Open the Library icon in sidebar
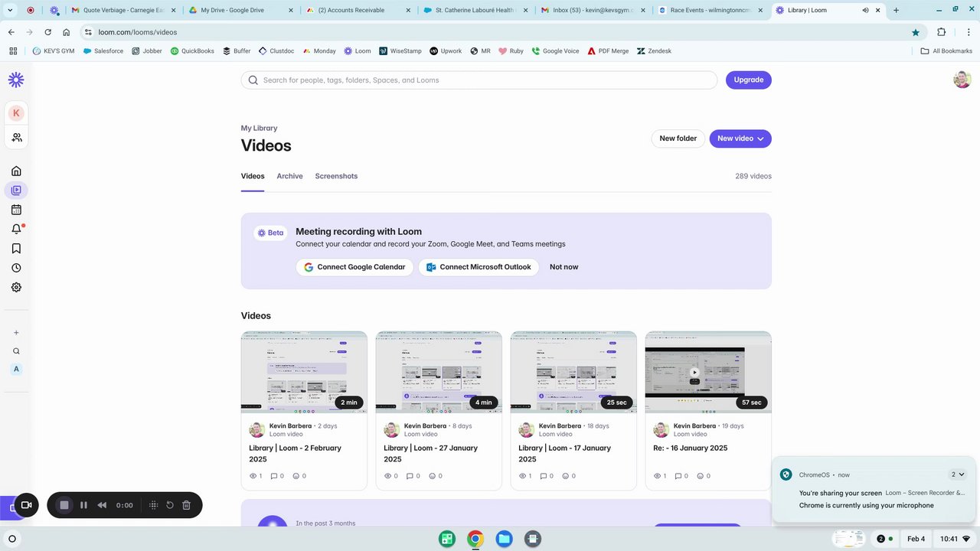The width and height of the screenshot is (980, 551). tap(16, 190)
